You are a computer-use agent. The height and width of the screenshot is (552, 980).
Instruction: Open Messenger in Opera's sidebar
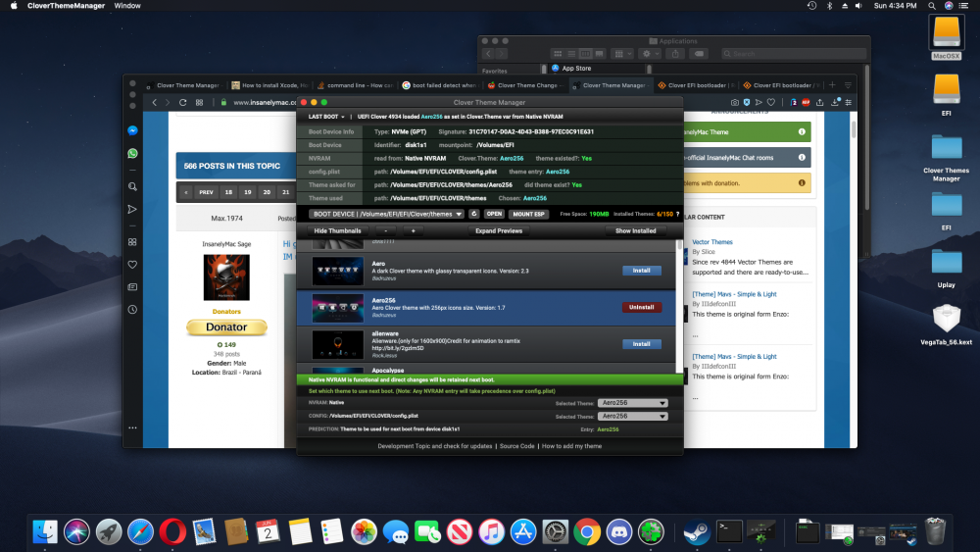pos(132,130)
